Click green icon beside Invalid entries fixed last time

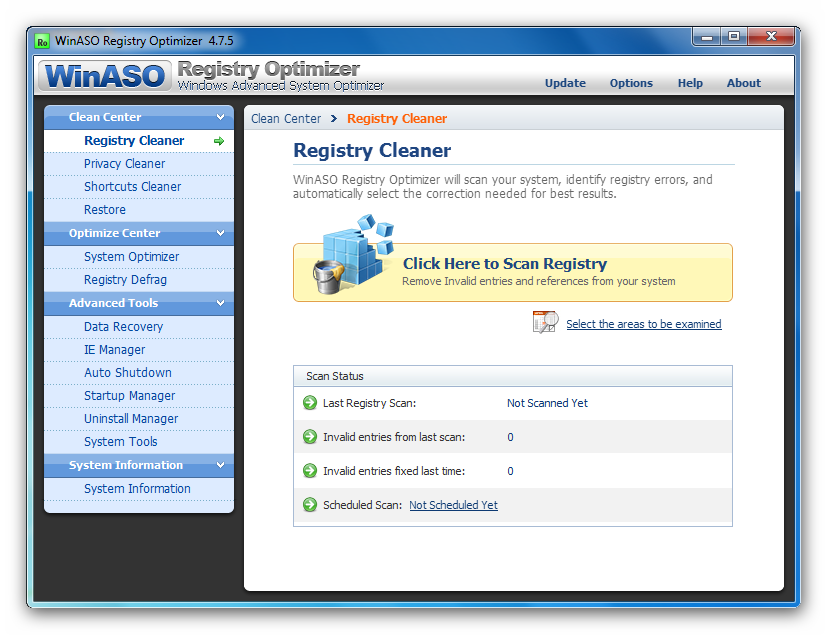tap(310, 470)
